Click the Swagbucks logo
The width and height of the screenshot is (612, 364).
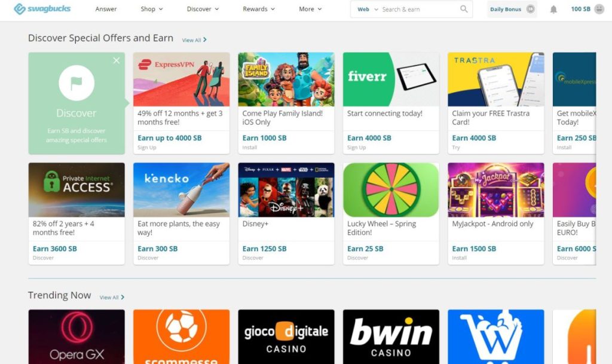(42, 8)
